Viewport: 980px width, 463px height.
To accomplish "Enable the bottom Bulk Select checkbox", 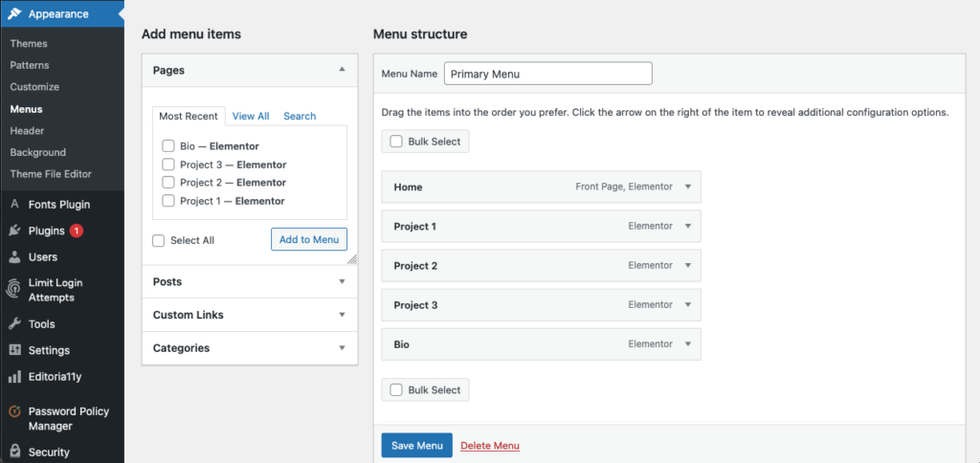I will [396, 390].
